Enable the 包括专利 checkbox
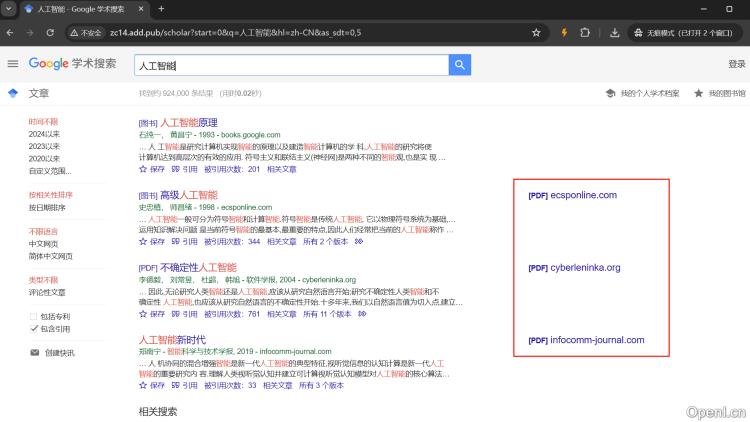Image resolution: width=750 pixels, height=422 pixels. tap(35, 315)
